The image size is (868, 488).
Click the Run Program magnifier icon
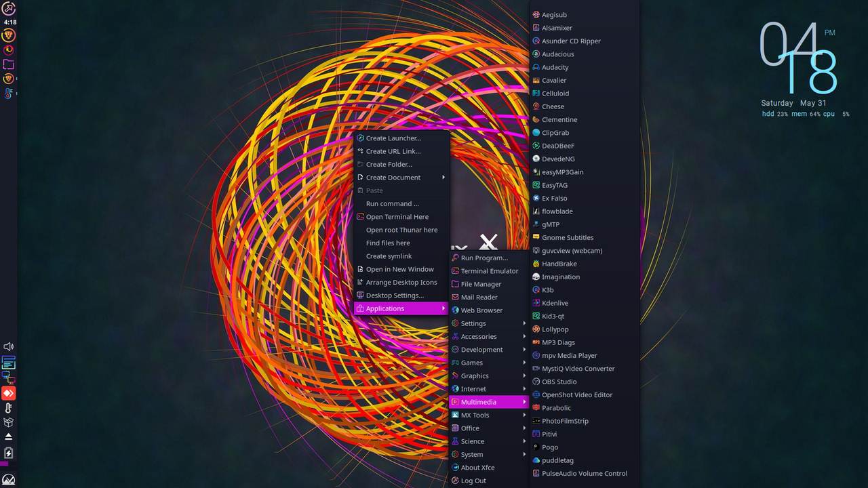point(455,258)
